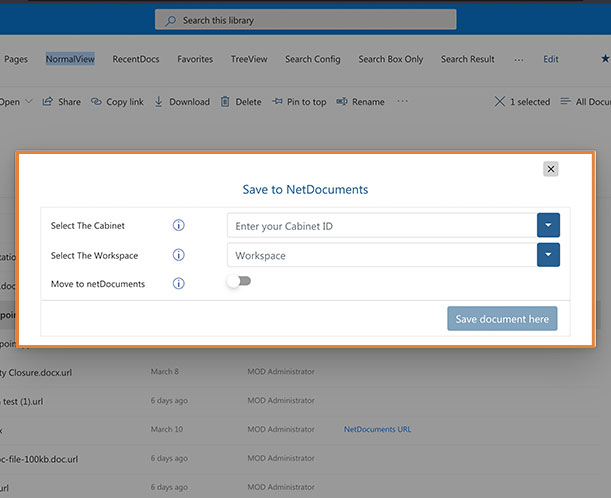
Task: Click the magnifier icon in the search box
Action: coord(170,21)
